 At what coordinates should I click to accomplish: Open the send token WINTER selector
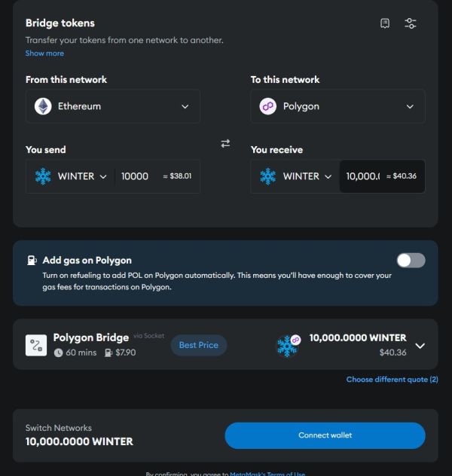point(72,176)
